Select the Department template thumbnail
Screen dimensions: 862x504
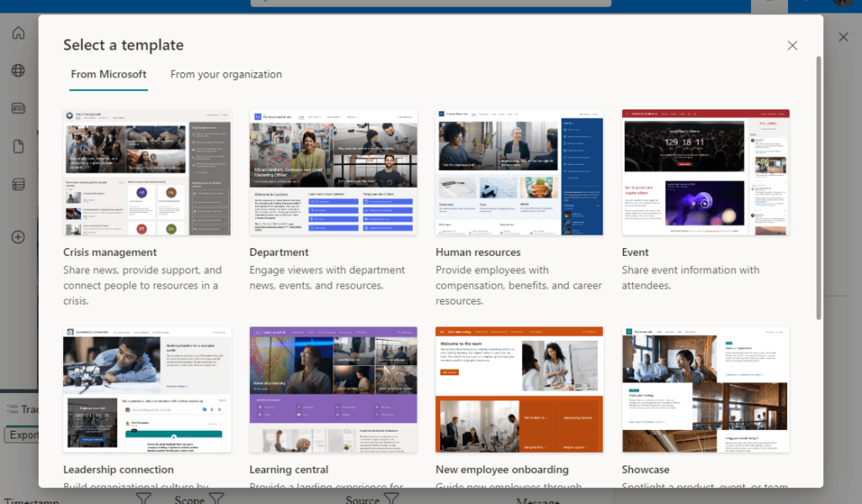tap(333, 172)
